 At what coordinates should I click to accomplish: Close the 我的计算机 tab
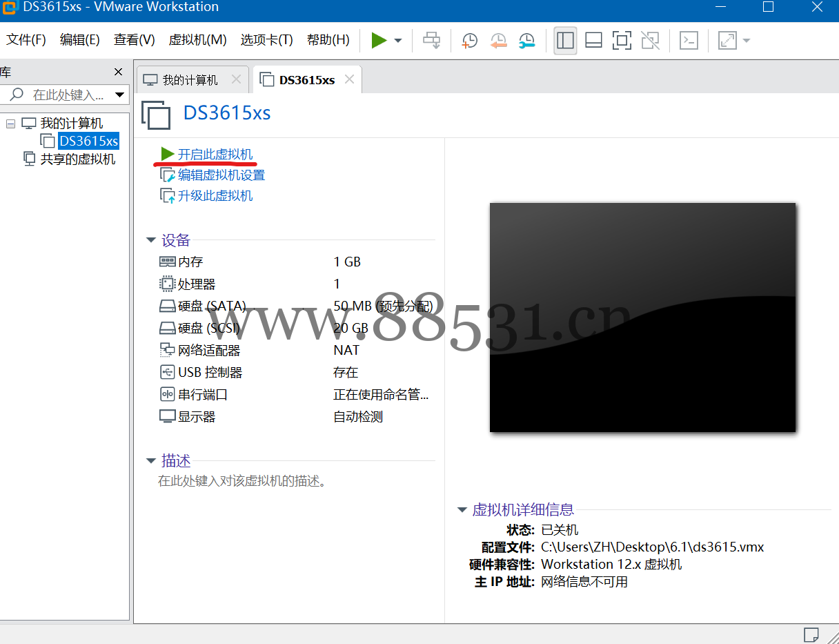[x=236, y=80]
